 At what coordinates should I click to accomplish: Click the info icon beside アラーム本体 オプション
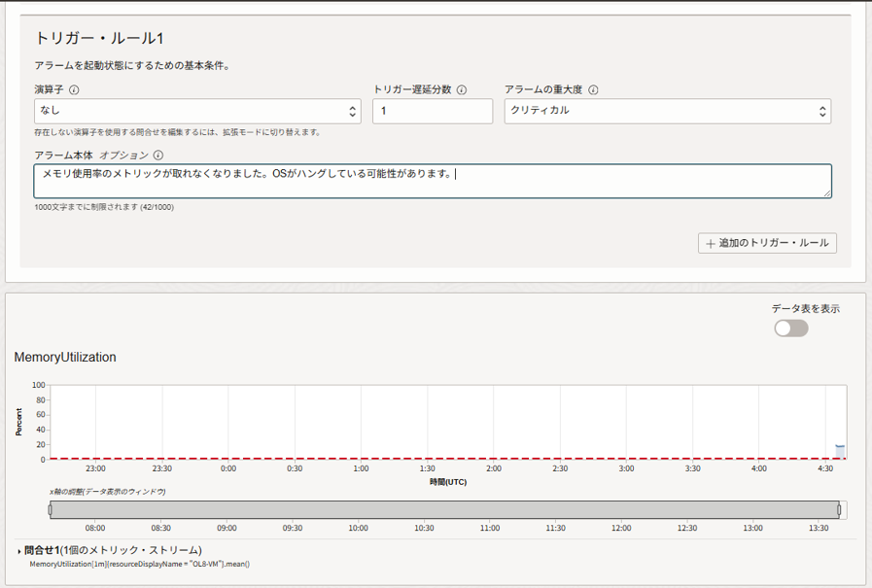click(x=157, y=155)
